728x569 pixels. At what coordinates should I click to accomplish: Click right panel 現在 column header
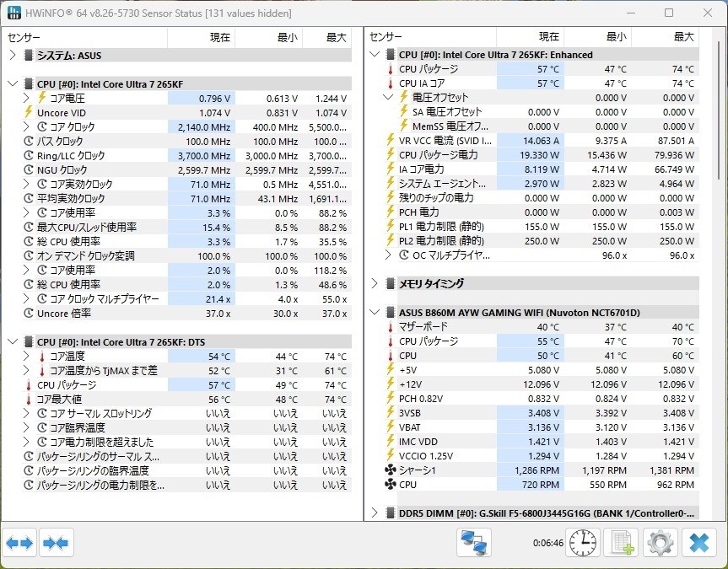tap(531, 36)
